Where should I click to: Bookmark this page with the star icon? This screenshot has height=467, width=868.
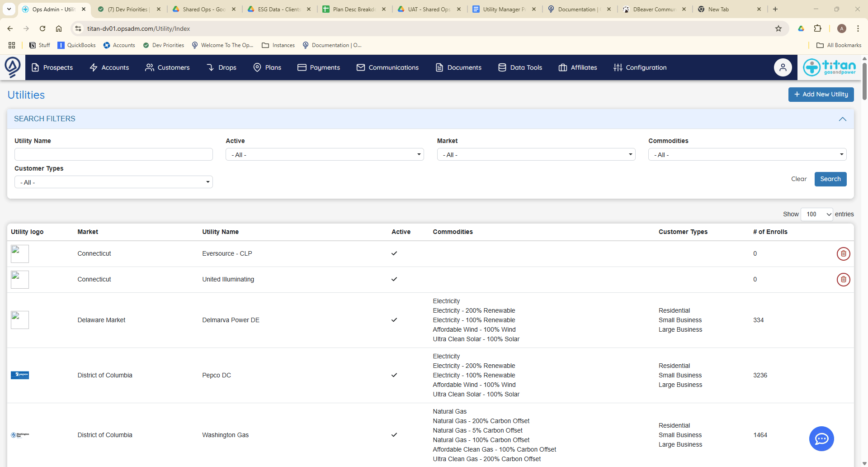pyautogui.click(x=778, y=29)
